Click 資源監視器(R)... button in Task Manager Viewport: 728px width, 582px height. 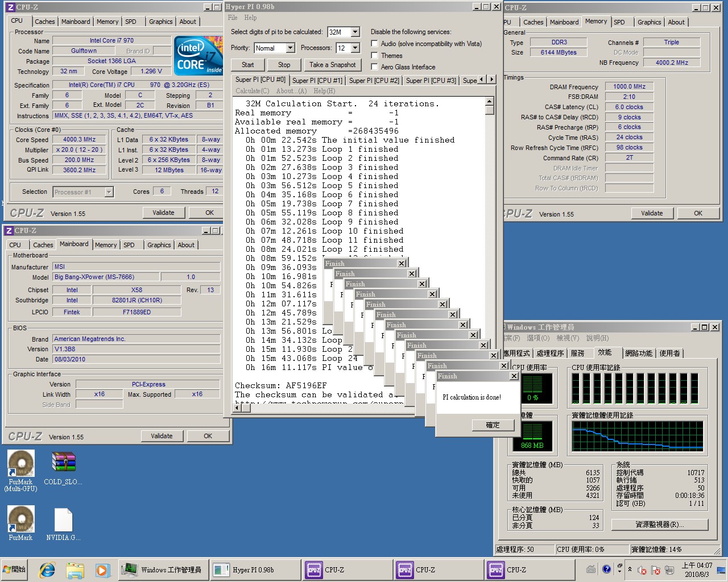(660, 525)
